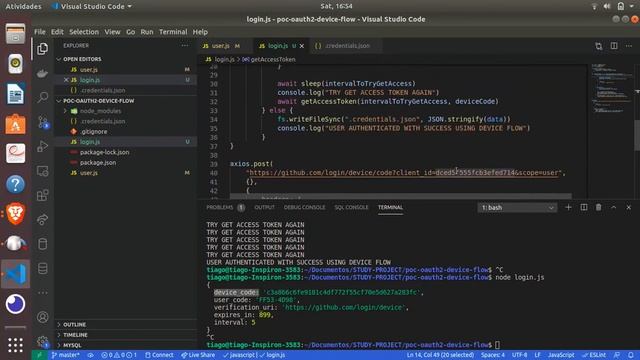Switch to the Output panel tab
Viewport: 640px width, 360px height.
264,207
